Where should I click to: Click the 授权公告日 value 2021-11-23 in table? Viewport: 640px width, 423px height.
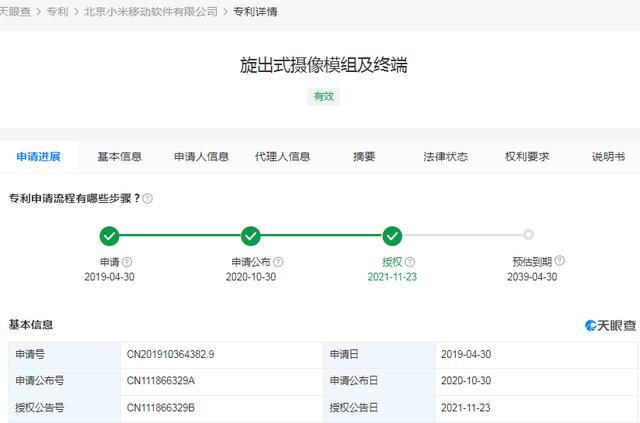pyautogui.click(x=466, y=408)
